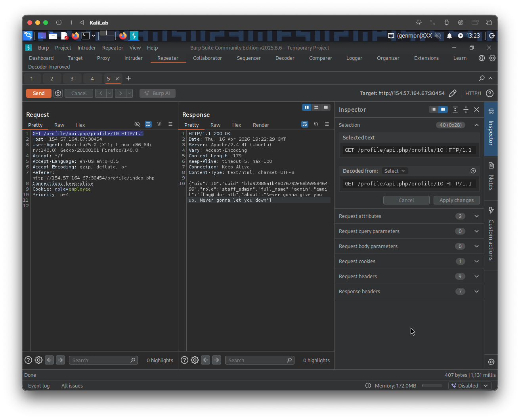The width and height of the screenshot is (520, 420).
Task: Open Notes in the right sidebar
Action: (491, 176)
